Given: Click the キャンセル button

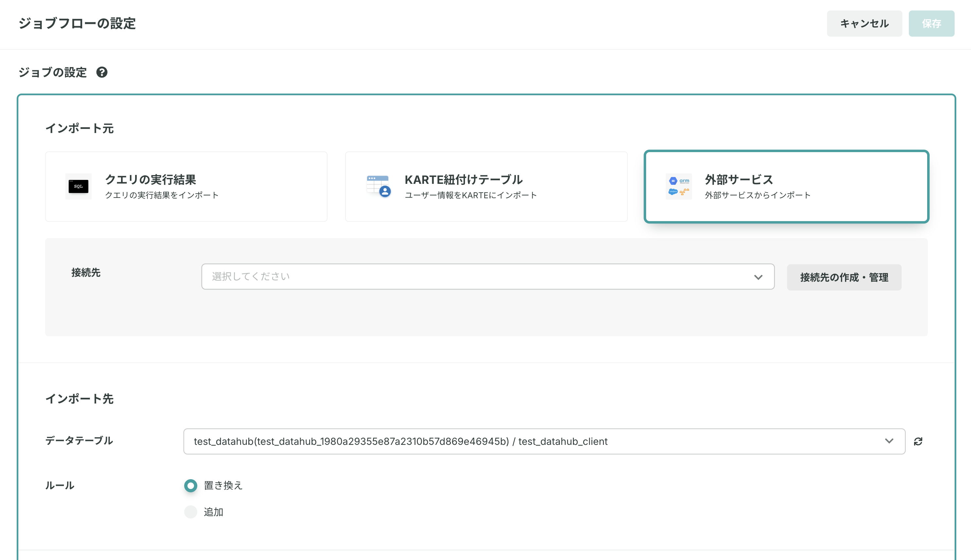Looking at the screenshot, I should click(x=864, y=24).
